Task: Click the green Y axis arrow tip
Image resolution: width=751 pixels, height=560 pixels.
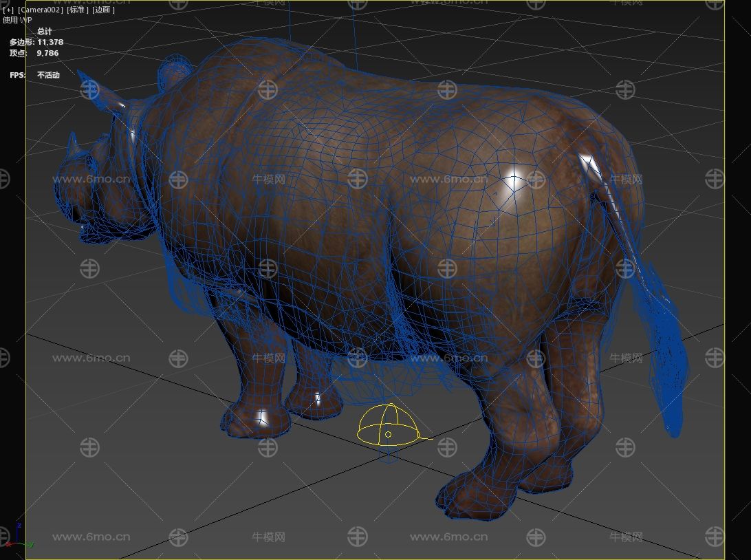Action: 31,544
